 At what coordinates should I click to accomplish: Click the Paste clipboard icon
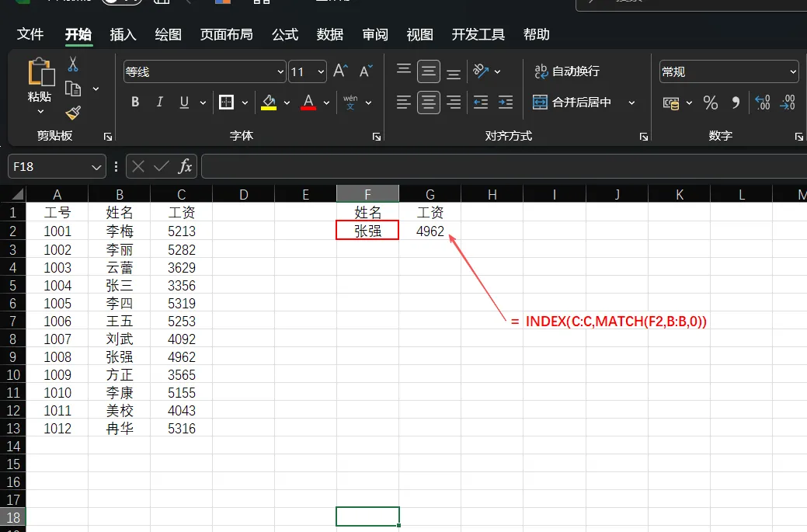(40, 72)
